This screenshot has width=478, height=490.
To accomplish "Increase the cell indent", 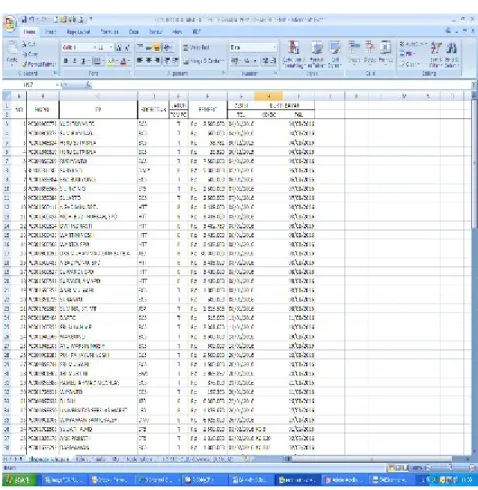I will pyautogui.click(x=176, y=61).
